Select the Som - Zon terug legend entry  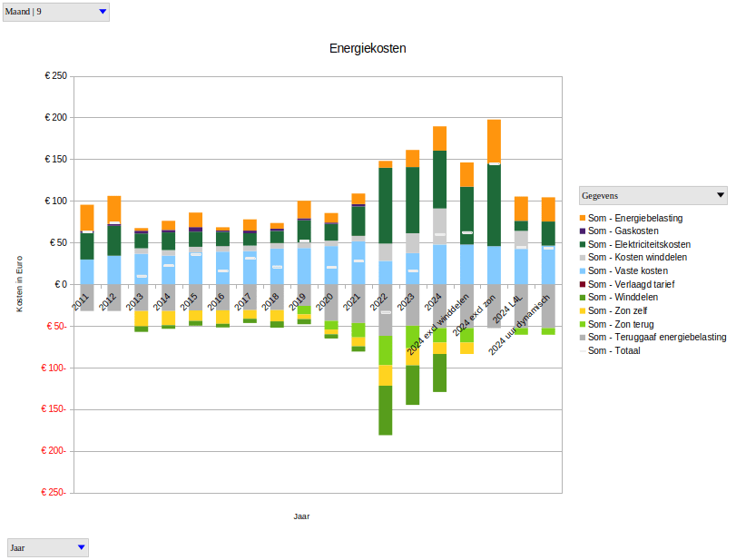(621, 323)
